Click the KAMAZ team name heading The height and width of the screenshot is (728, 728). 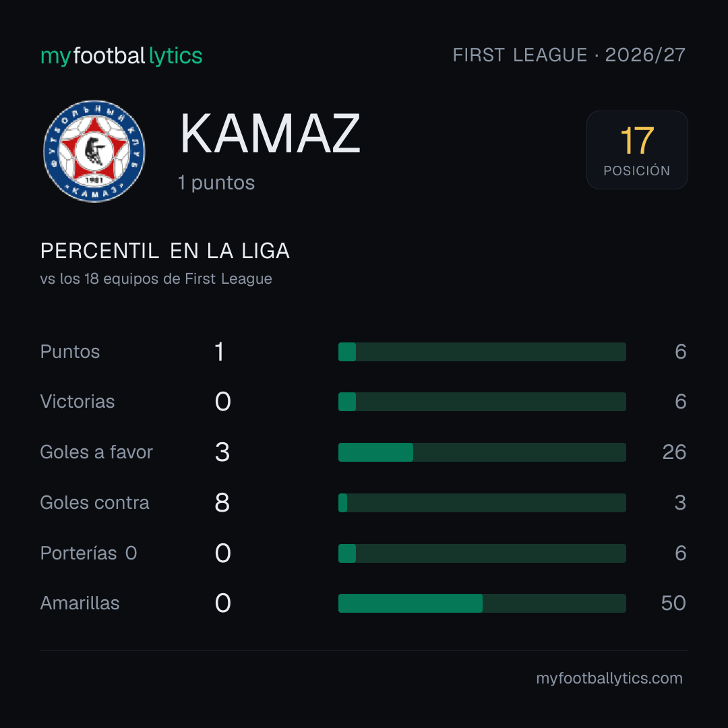[x=270, y=133]
